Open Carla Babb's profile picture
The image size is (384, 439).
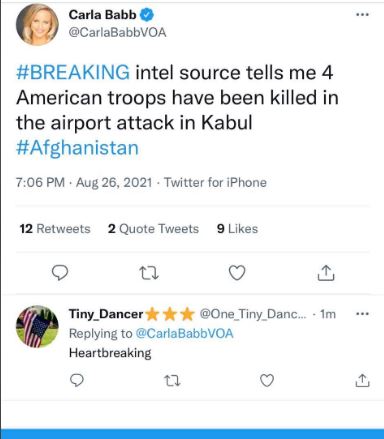[x=37, y=24]
